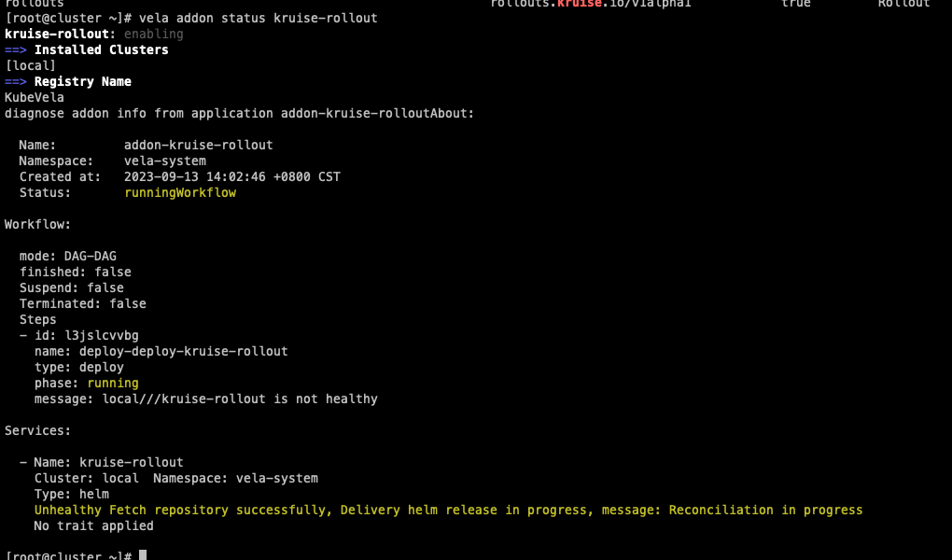Click the 'vela addon status kruise-rollout' command
The width and height of the screenshot is (952, 560).
(x=258, y=19)
